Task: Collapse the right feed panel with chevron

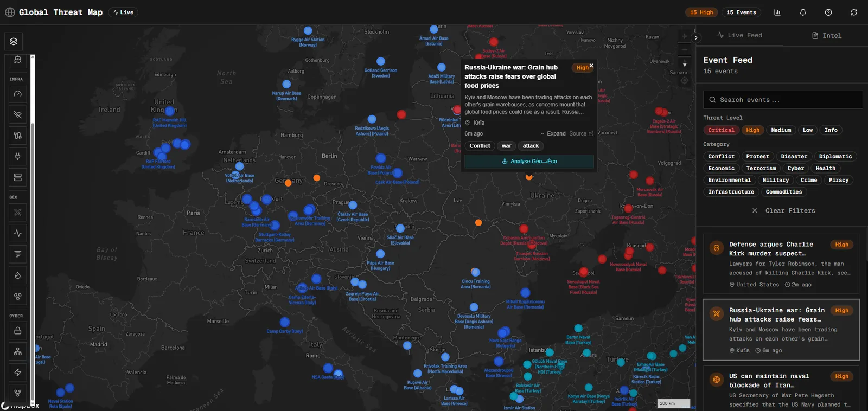Action: [x=696, y=38]
